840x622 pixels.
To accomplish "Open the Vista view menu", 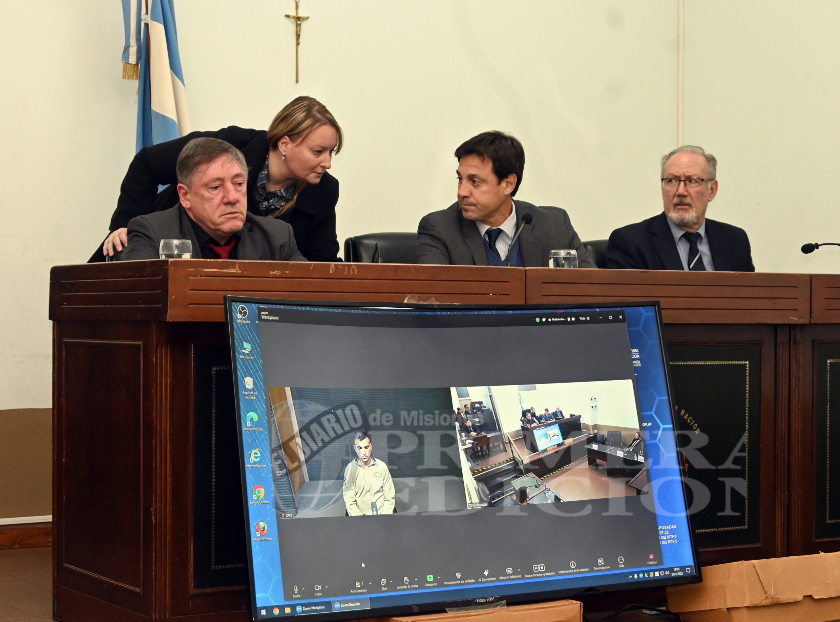I will pyautogui.click(x=584, y=319).
